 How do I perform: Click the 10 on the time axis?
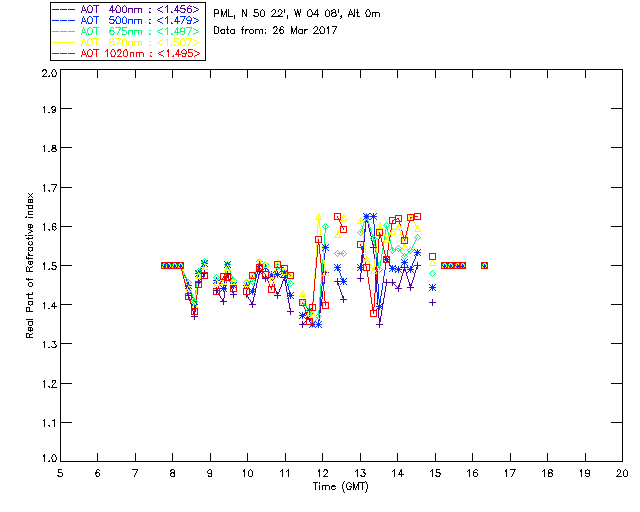247,473
